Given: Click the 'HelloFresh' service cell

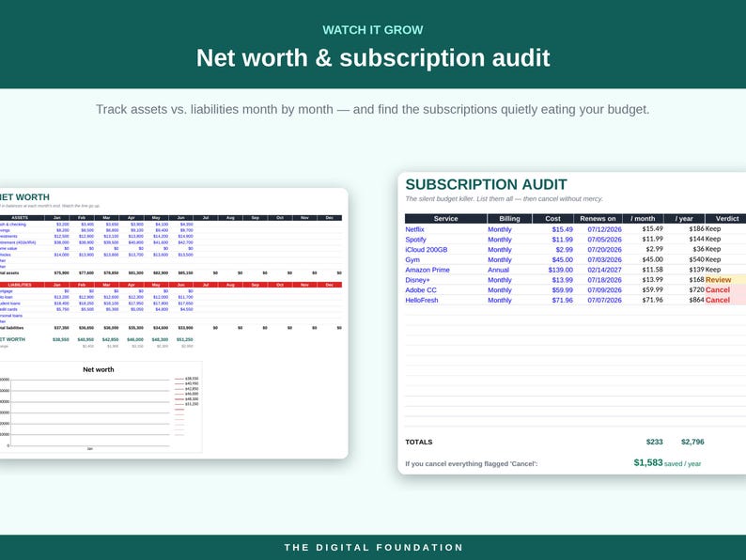Looking at the screenshot, I should (422, 301).
